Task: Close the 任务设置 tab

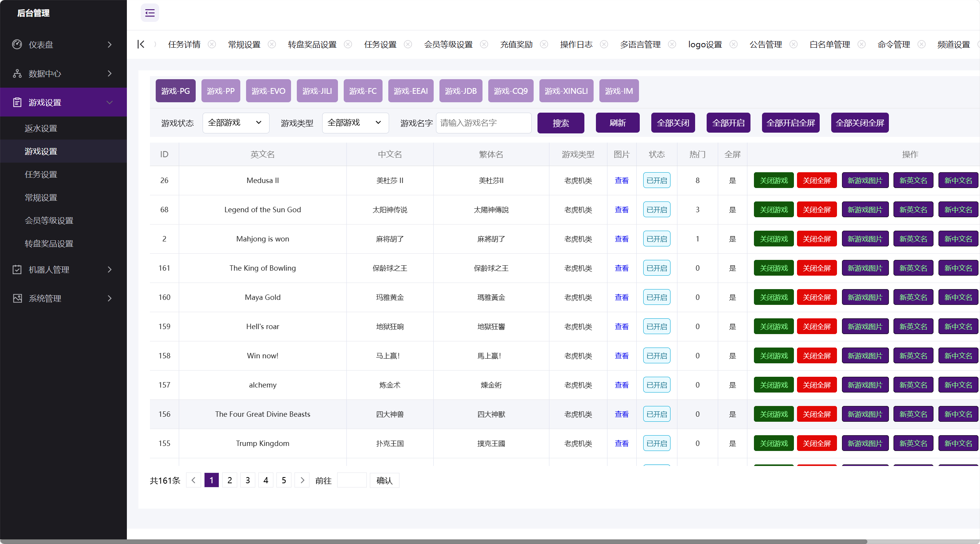Action: point(408,44)
